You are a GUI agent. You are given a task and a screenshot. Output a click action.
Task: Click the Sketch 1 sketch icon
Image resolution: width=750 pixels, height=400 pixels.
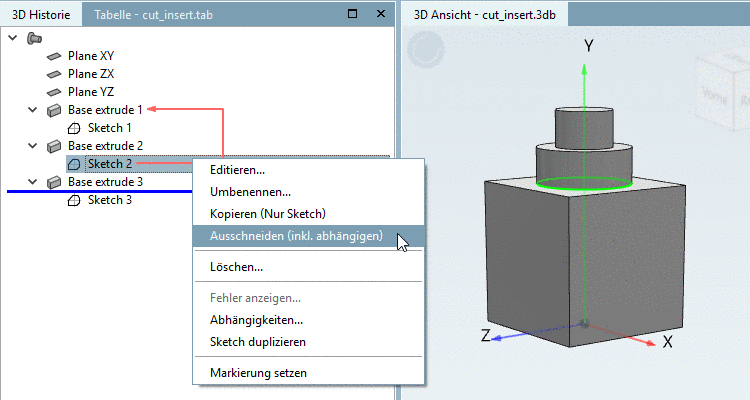coord(74,128)
